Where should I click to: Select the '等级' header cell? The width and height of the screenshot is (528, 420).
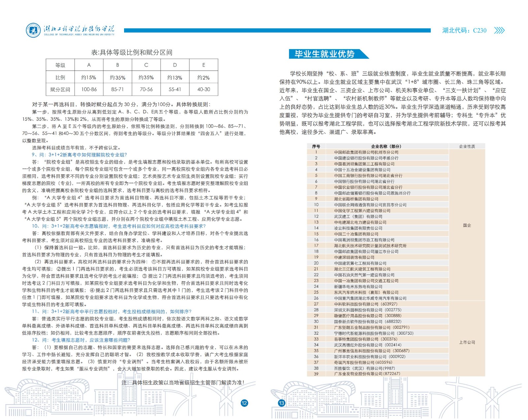click(x=60, y=65)
